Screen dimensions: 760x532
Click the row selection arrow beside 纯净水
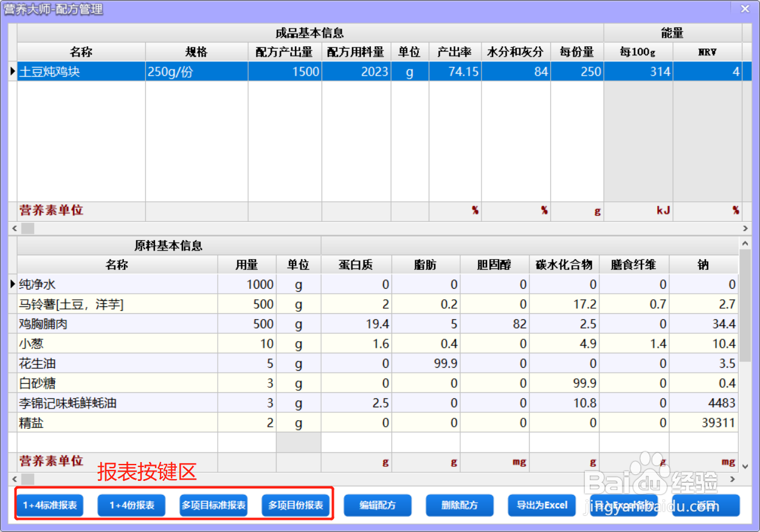point(13,284)
